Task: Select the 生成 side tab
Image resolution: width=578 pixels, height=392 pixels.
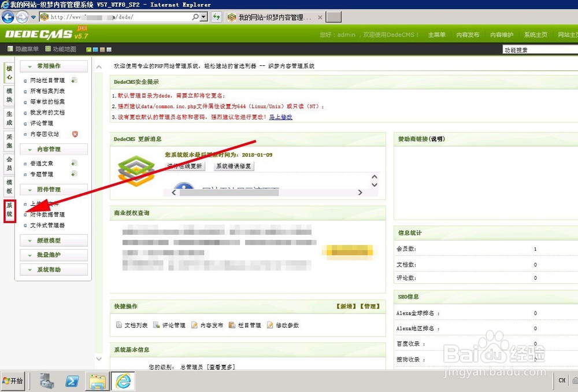Action: click(9, 118)
